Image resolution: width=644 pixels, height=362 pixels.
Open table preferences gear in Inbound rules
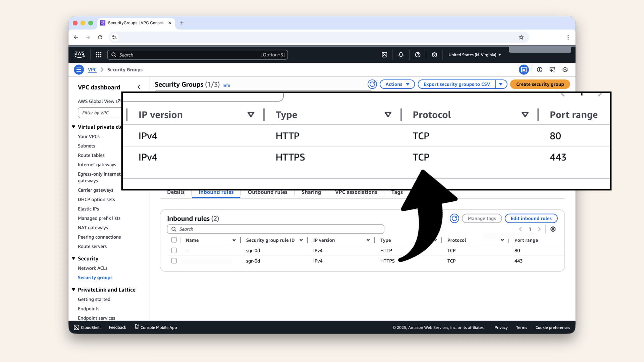(x=553, y=229)
